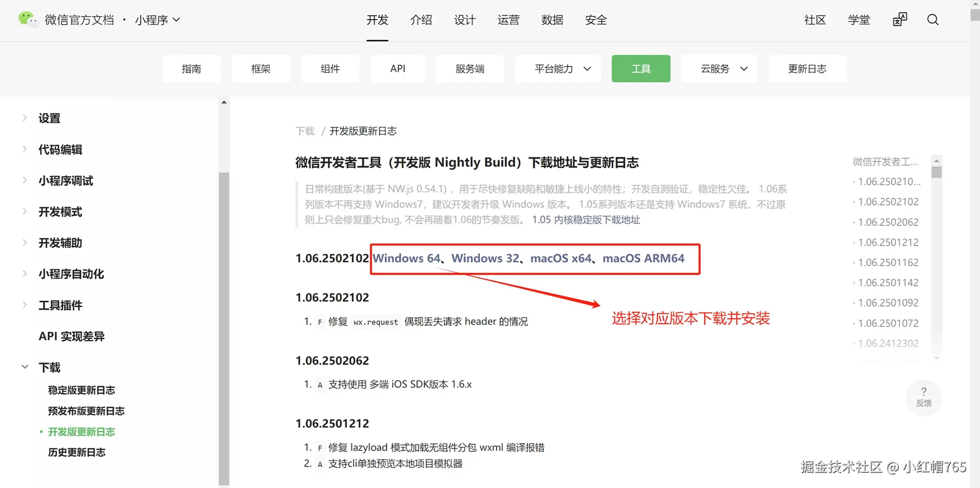This screenshot has height=488, width=980.
Task: Open the 1.05 内核稳定版下载地址 link
Action: point(586,220)
